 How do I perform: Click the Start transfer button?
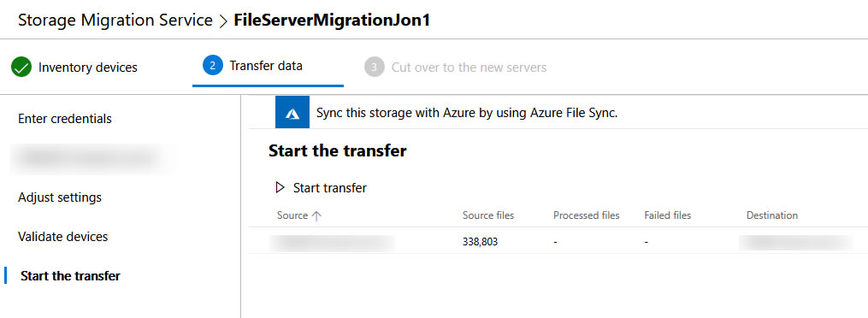[321, 187]
